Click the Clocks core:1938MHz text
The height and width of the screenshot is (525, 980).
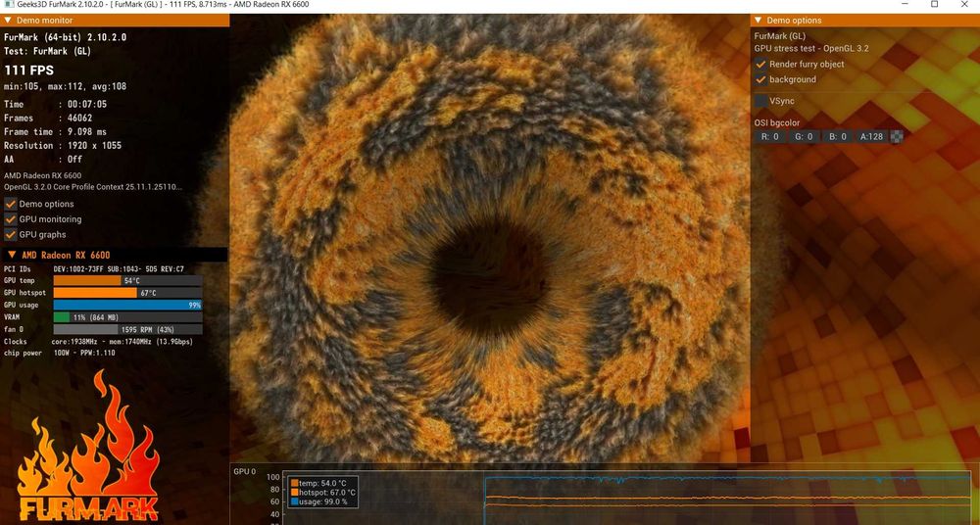122,342
